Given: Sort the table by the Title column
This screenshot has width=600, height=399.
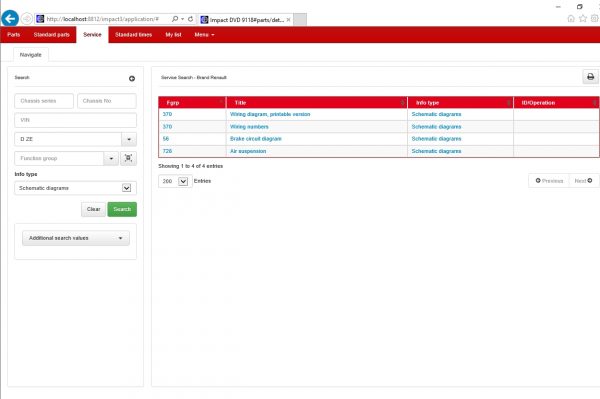Looking at the screenshot, I should 317,103.
